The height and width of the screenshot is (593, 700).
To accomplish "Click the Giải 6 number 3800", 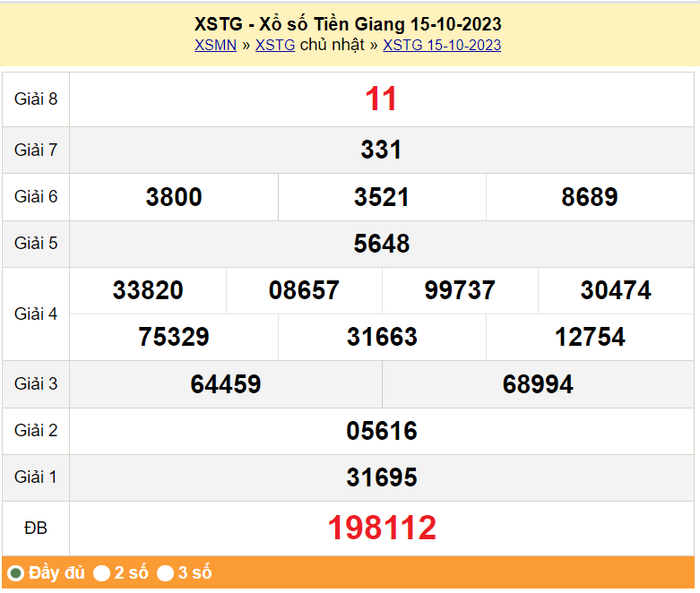I will (174, 197).
